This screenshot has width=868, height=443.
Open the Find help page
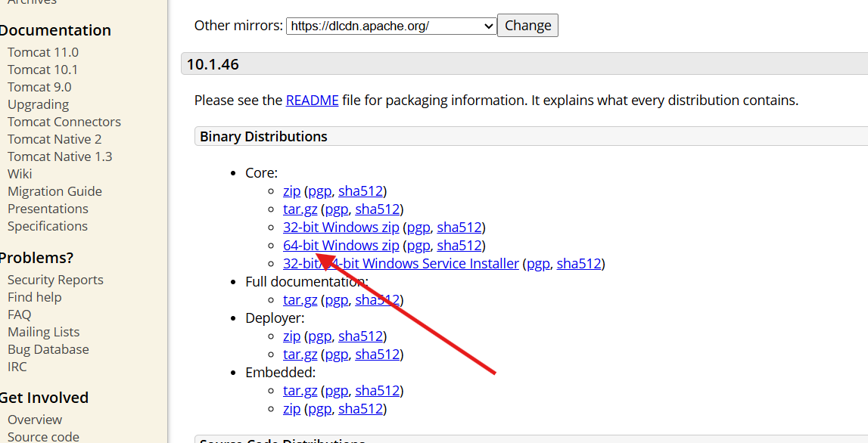[x=34, y=298]
